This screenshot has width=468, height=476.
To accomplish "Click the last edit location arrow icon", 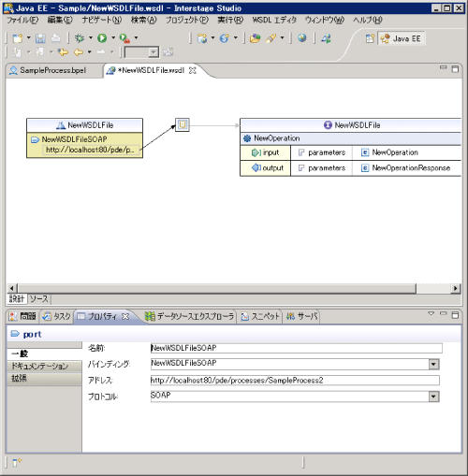I will tap(63, 52).
